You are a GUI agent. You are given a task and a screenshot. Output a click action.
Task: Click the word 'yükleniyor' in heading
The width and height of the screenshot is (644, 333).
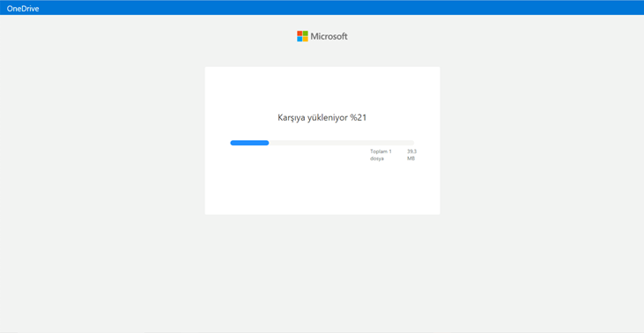coord(328,118)
